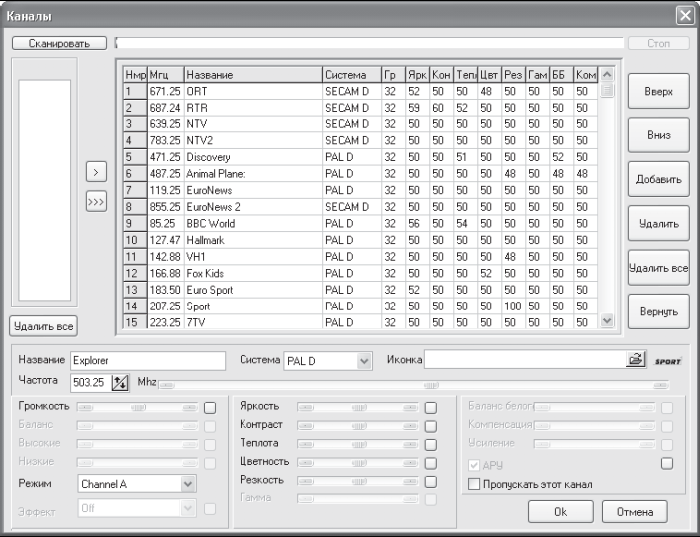The width and height of the screenshot is (700, 537).
Task: Click the Вверх button
Action: [x=658, y=92]
